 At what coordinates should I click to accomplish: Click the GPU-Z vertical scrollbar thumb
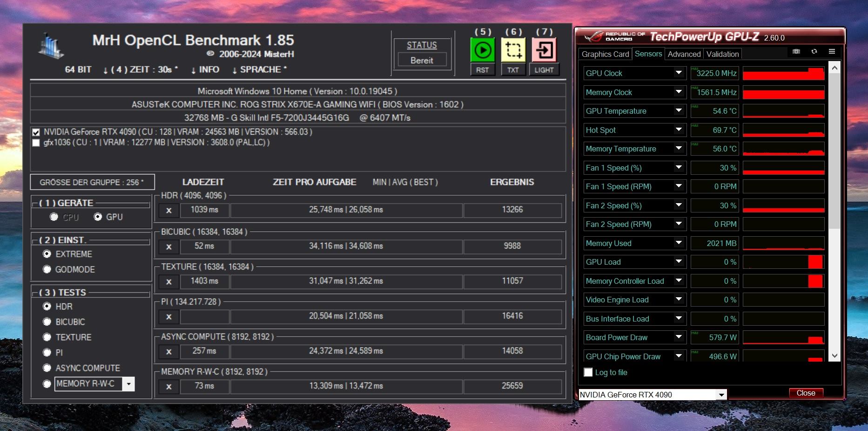(834, 151)
